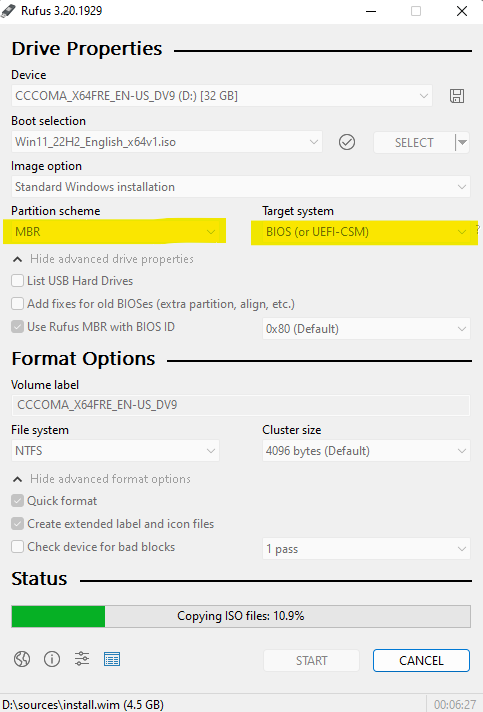Click the CANCEL button

click(x=421, y=660)
